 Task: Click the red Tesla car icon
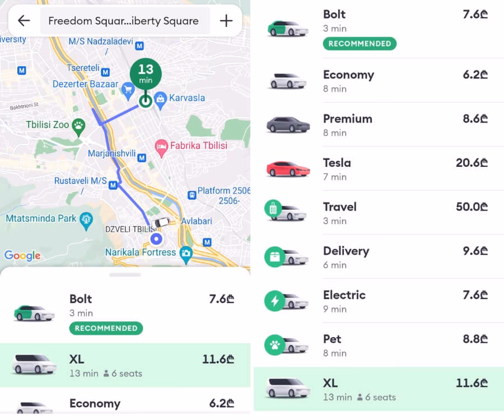[288, 169]
